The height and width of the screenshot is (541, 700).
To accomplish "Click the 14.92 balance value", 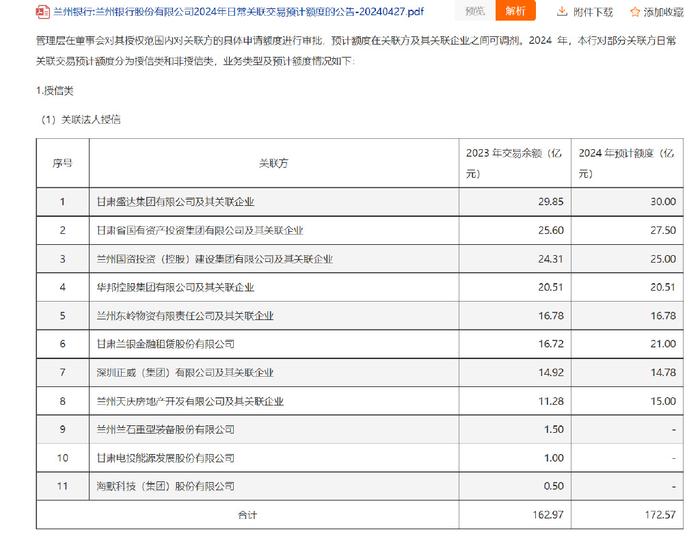I will point(550,372).
